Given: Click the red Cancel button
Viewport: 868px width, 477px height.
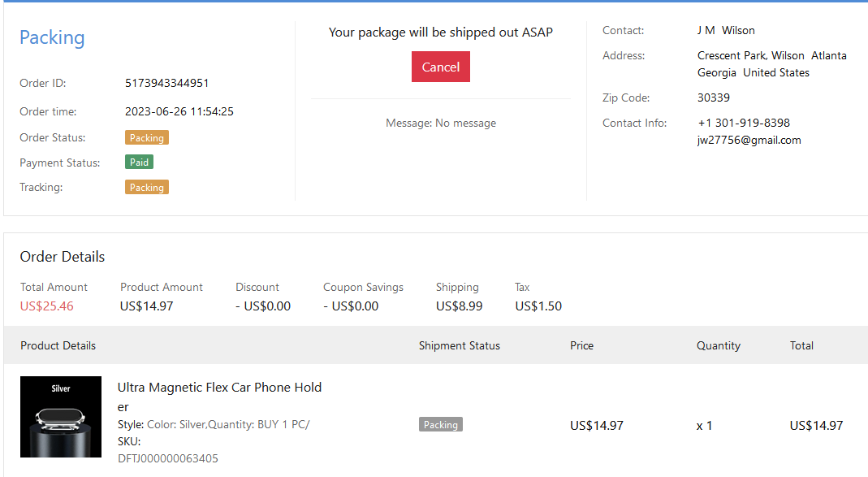Looking at the screenshot, I should (441, 67).
